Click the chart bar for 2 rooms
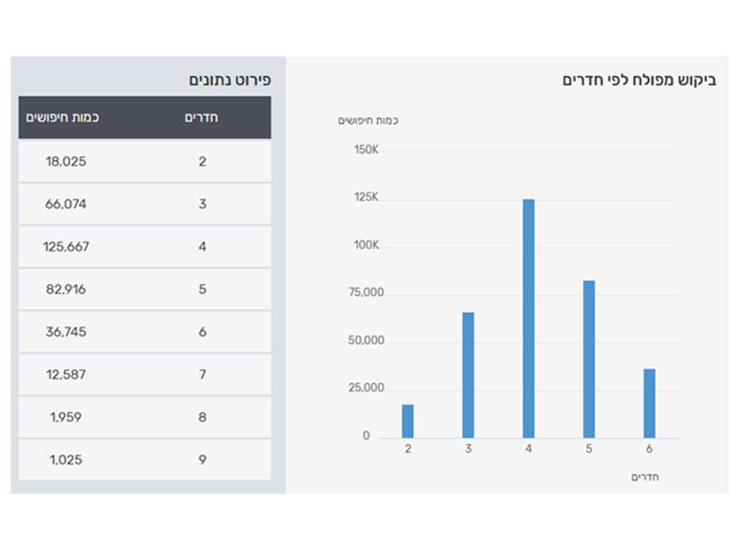 pos(408,421)
